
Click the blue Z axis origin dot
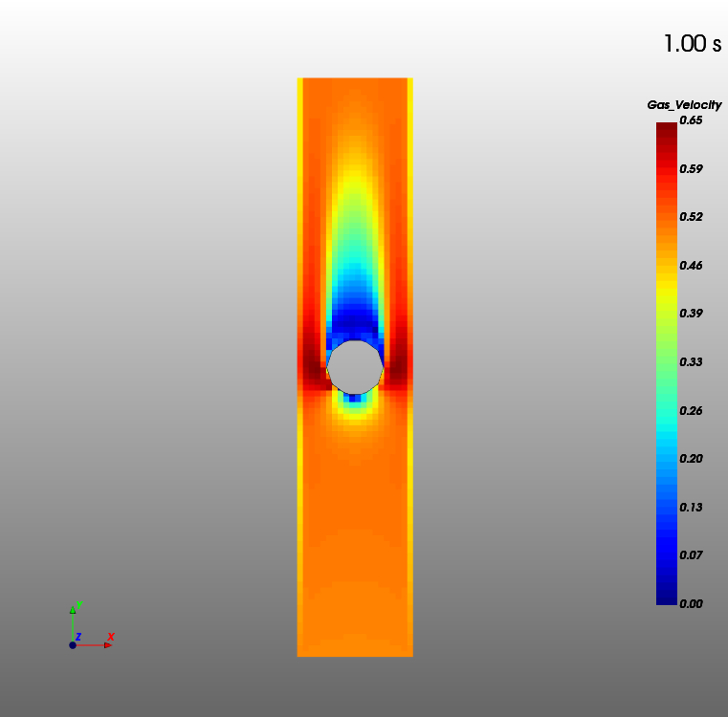[x=73, y=645]
